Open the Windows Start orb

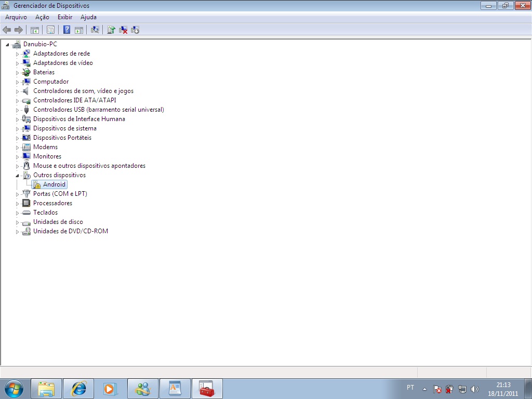pos(14,389)
